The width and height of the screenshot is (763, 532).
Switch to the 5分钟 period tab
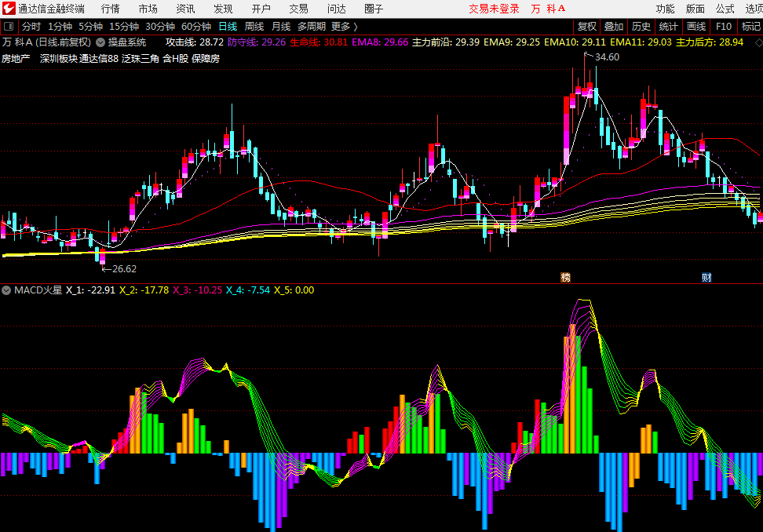pyautogui.click(x=90, y=26)
